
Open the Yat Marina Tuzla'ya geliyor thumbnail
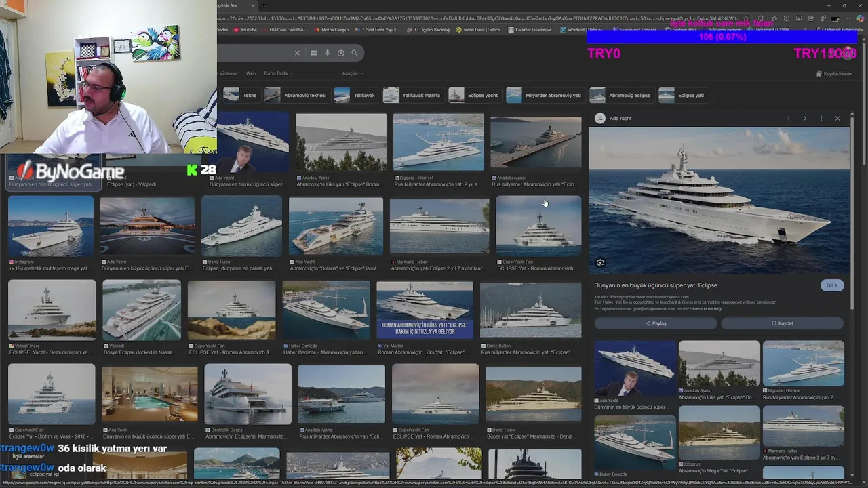tap(425, 309)
